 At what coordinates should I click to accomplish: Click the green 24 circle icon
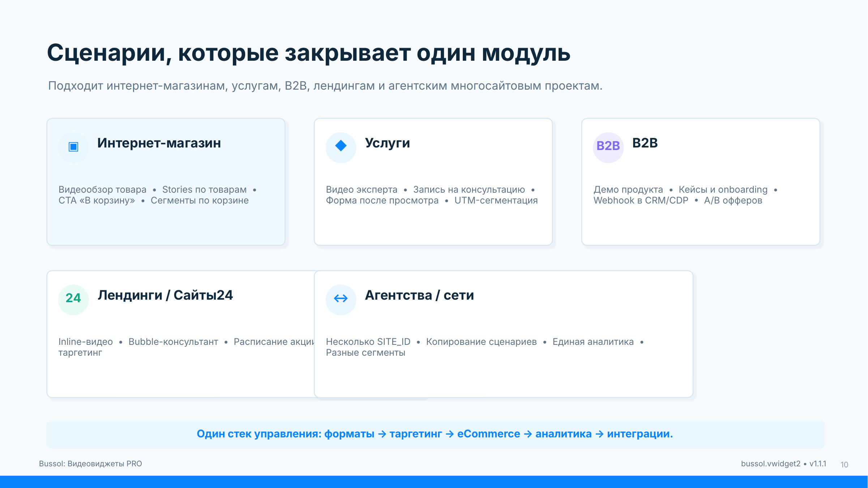[x=73, y=299]
